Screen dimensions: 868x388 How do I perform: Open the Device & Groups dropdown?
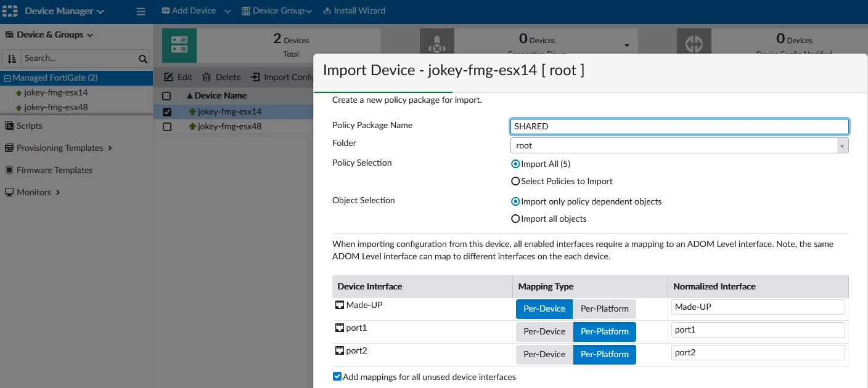pos(90,35)
